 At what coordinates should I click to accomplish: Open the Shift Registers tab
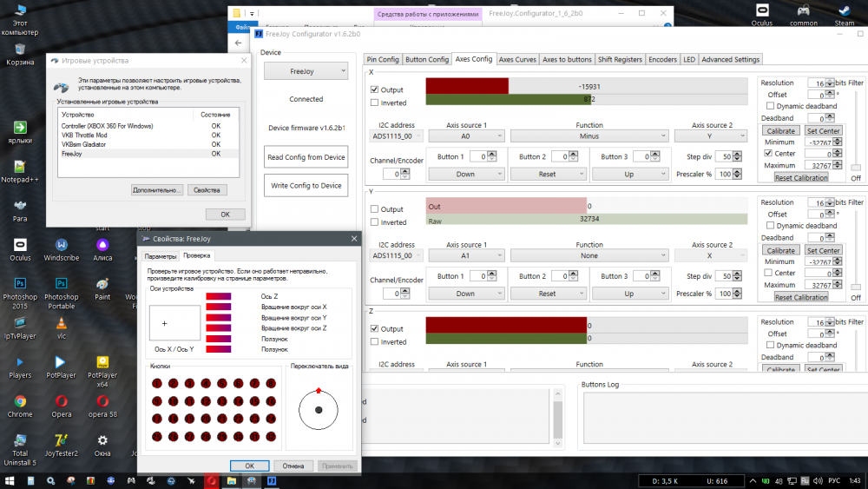point(620,59)
